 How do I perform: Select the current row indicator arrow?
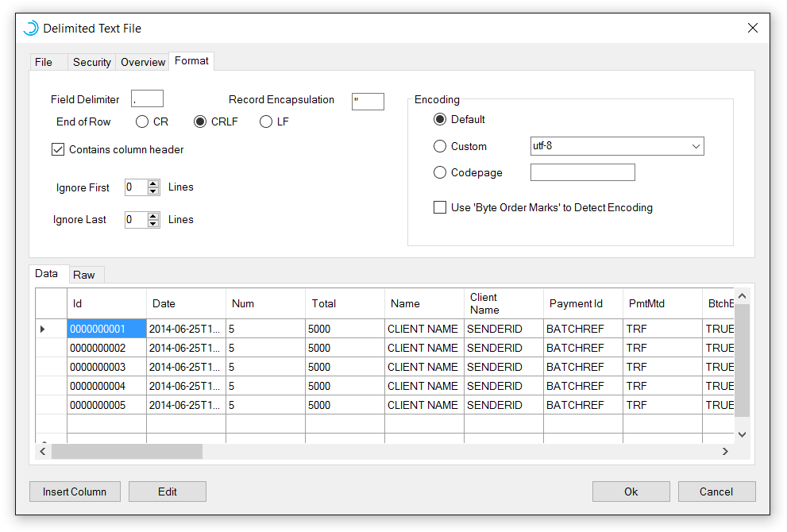pyautogui.click(x=43, y=330)
